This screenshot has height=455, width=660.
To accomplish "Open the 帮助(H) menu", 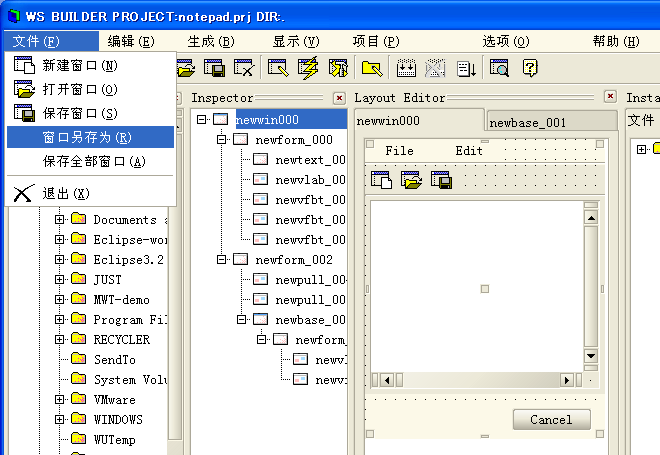I will pyautogui.click(x=616, y=41).
